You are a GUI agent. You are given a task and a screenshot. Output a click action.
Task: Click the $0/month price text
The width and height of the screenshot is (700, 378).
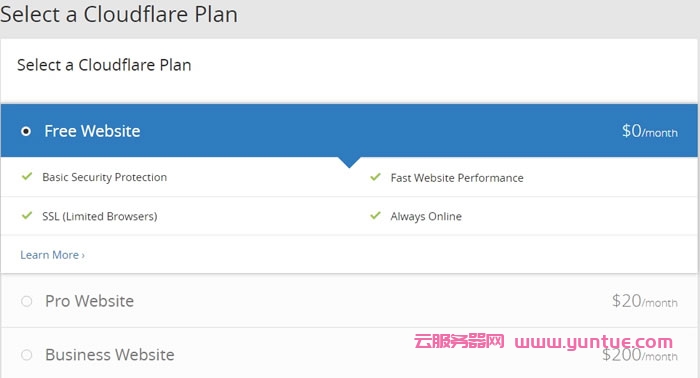650,131
